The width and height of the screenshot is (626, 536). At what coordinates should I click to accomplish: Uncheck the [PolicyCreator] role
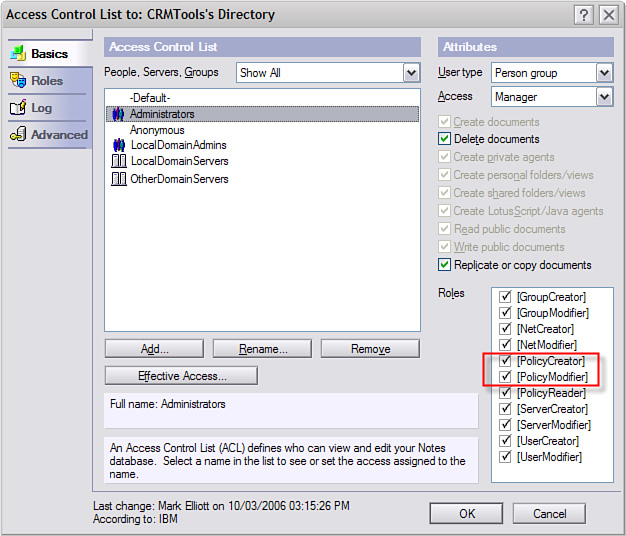(505, 361)
